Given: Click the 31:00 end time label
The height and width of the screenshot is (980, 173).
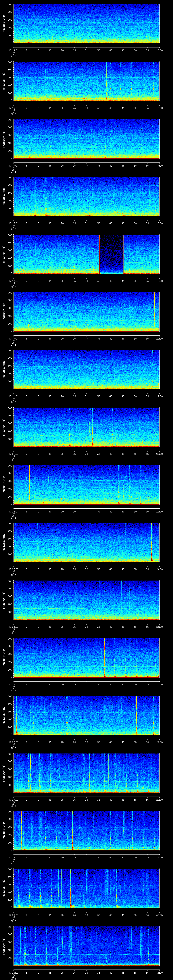Looking at the screenshot, I should coord(159,972).
